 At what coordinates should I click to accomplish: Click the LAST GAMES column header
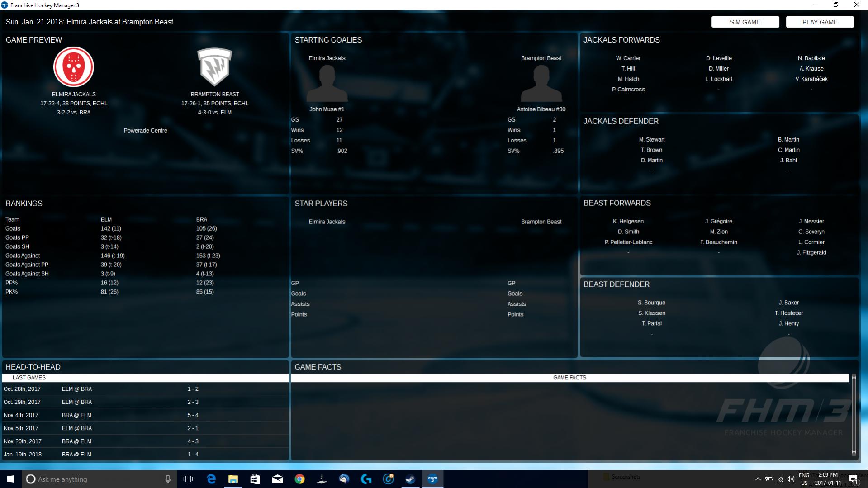pyautogui.click(x=145, y=378)
